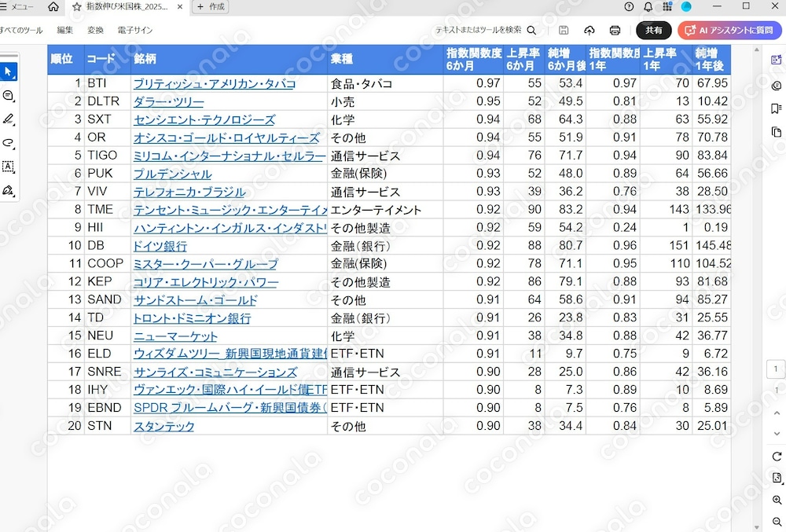Select the freehand draw loop tool

(x=9, y=143)
